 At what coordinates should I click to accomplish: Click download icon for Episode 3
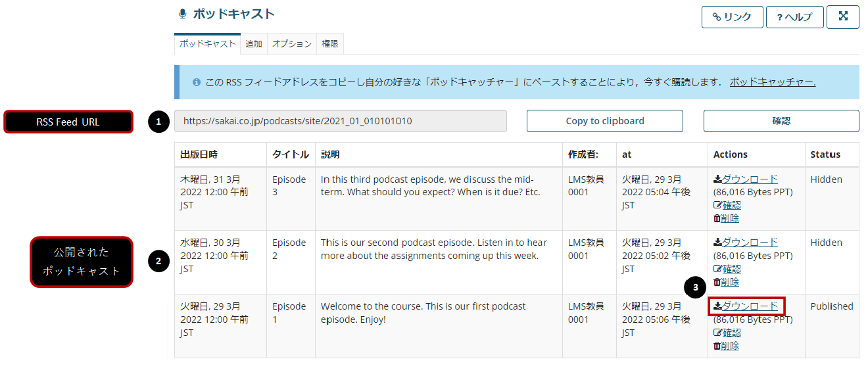717,179
